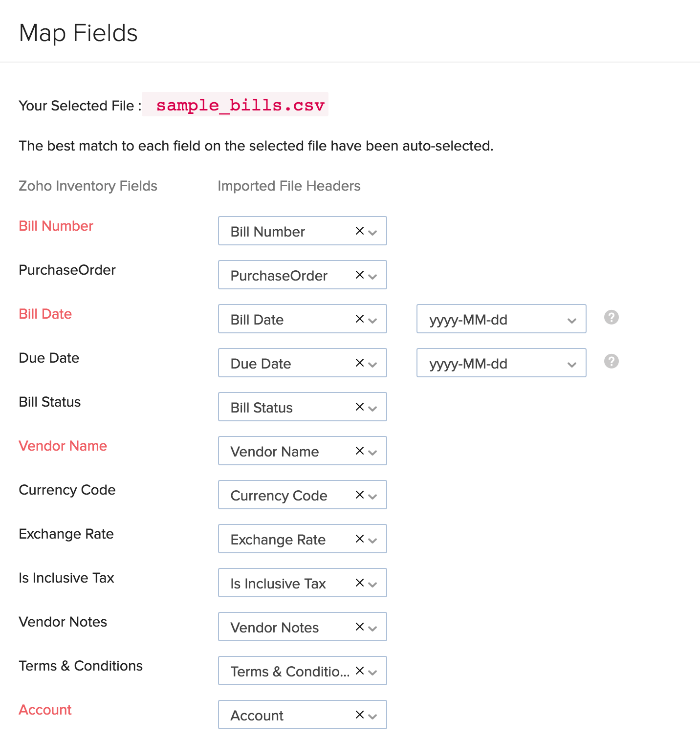Clear the Vendor Name header selection

tap(359, 451)
